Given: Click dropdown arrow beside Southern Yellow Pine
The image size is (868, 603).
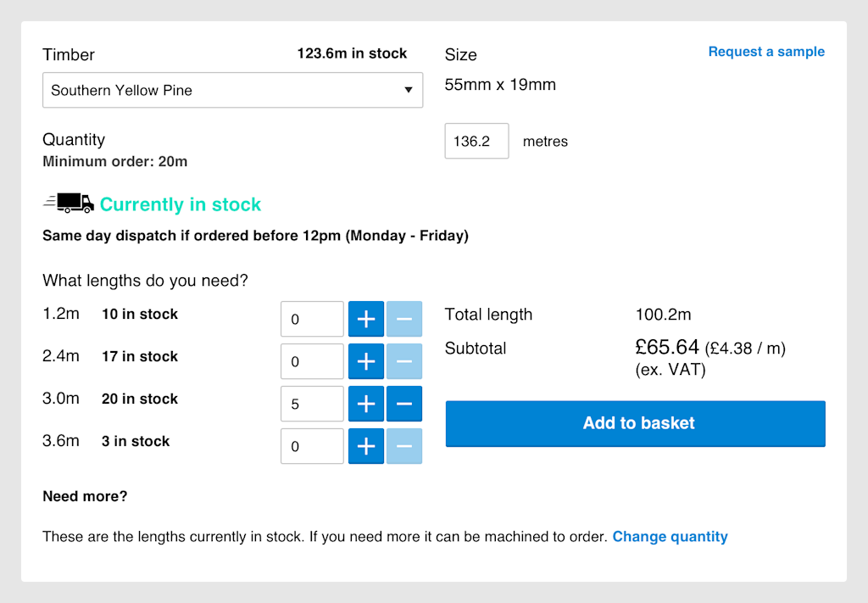Looking at the screenshot, I should [x=408, y=90].
